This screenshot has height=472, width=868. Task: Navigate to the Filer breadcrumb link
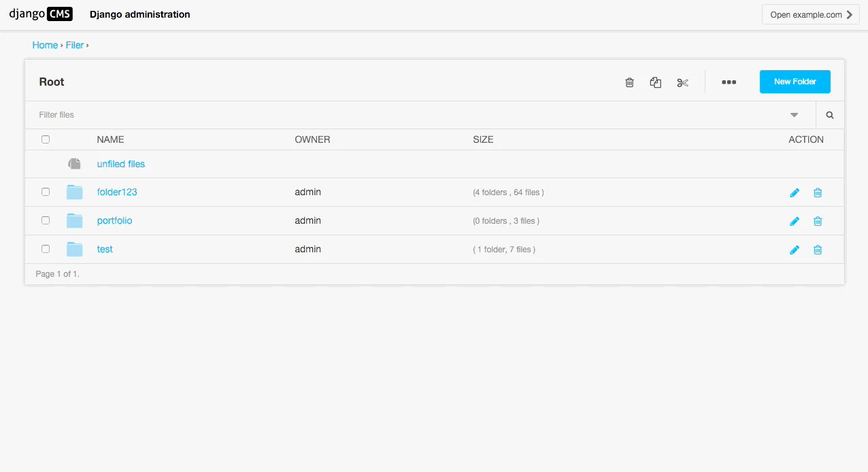pos(75,45)
